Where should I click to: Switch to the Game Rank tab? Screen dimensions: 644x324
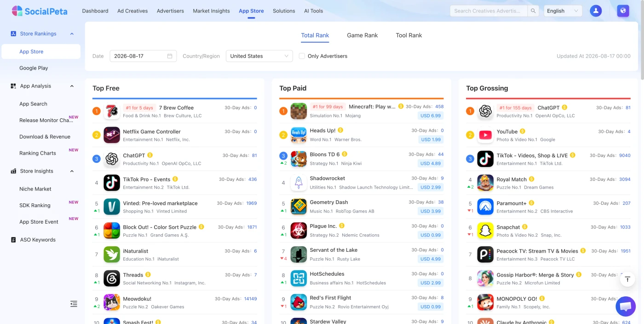362,35
